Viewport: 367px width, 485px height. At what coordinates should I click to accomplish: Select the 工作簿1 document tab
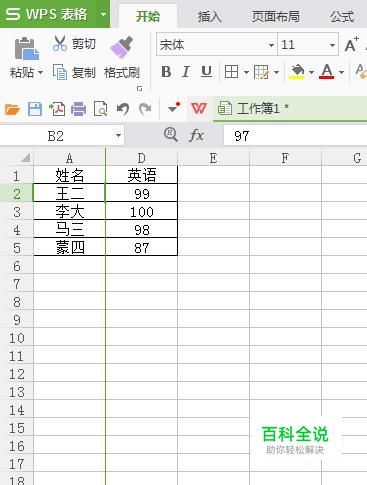(290, 108)
